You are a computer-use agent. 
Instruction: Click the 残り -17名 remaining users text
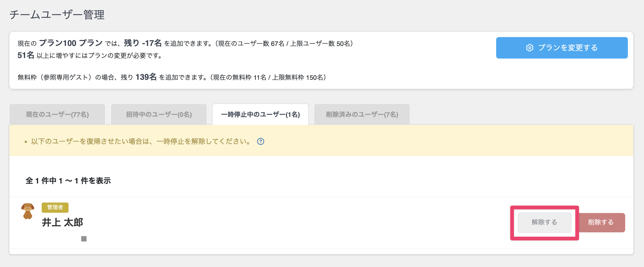click(x=143, y=43)
